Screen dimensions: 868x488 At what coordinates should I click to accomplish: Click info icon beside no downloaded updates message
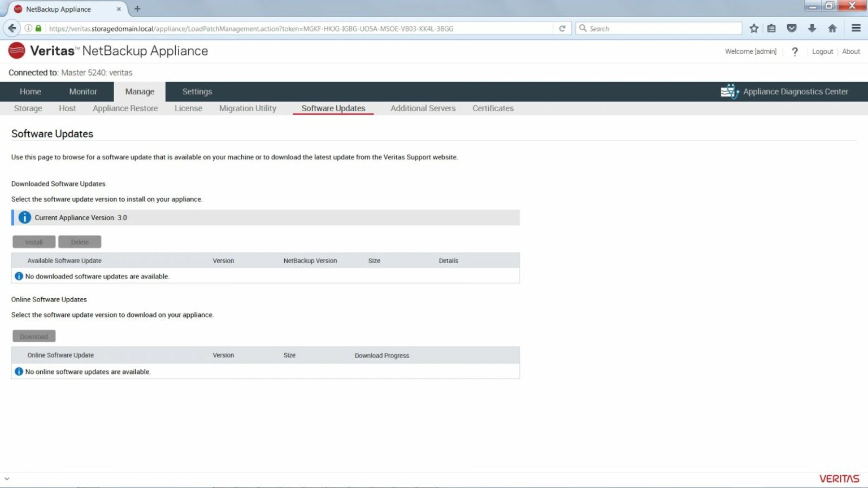click(19, 276)
